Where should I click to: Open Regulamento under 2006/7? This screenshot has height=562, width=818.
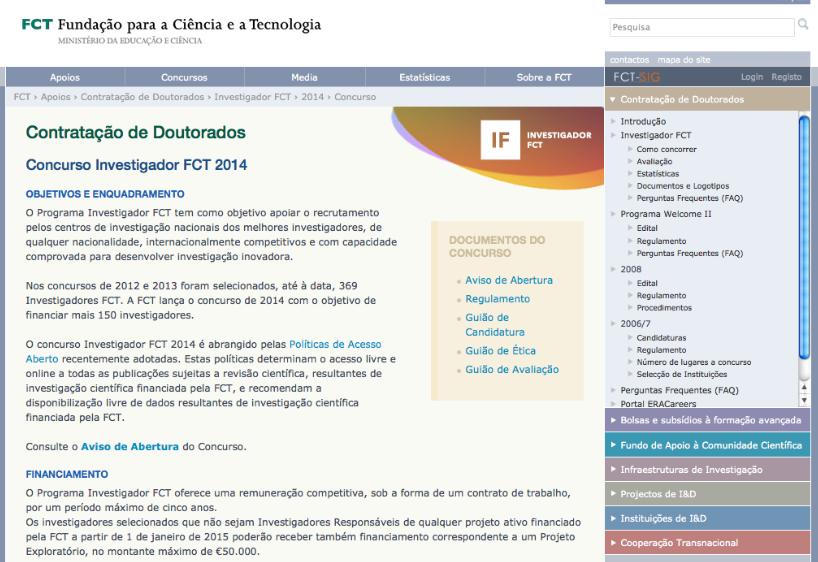[661, 350]
